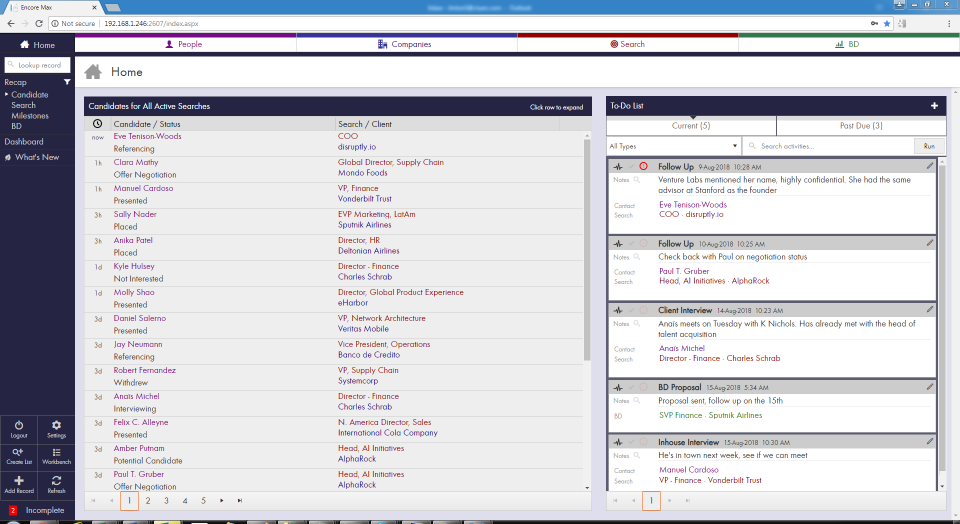Click activity pulse icon on 9-Aug Follow Up
The height and width of the screenshot is (524, 960).
pyautogui.click(x=618, y=167)
